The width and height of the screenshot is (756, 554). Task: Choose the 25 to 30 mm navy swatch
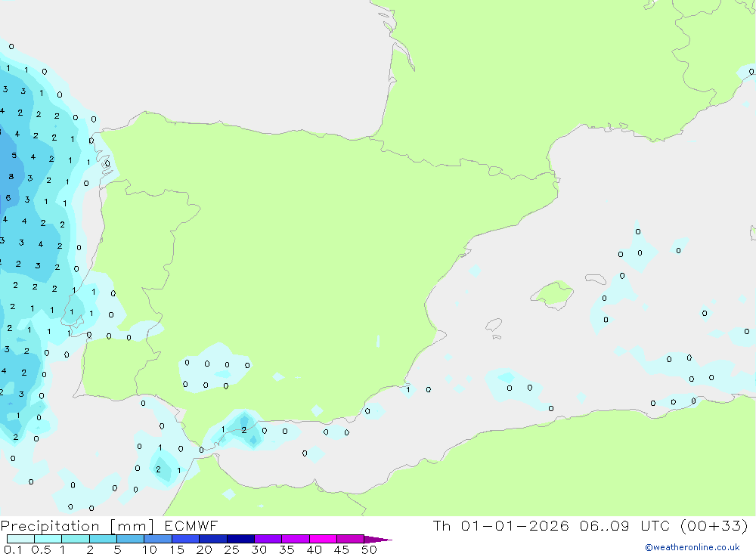point(240,539)
